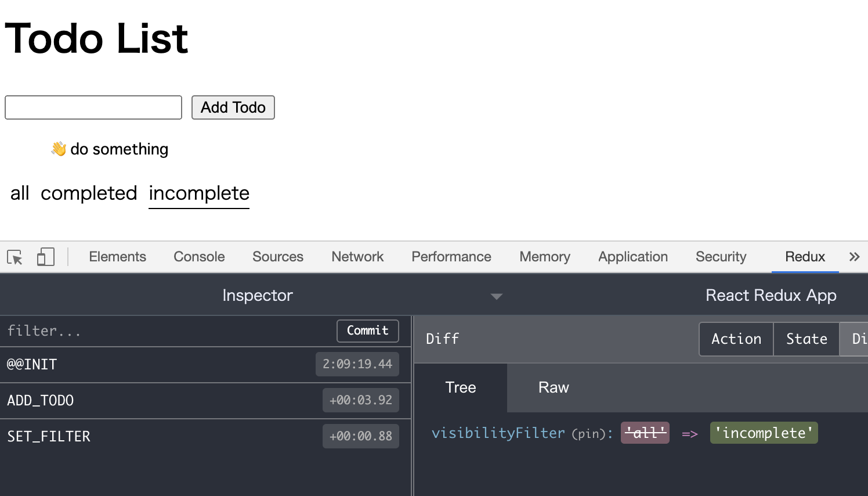Select the Tree diff view tab
The width and height of the screenshot is (868, 496).
tap(460, 387)
